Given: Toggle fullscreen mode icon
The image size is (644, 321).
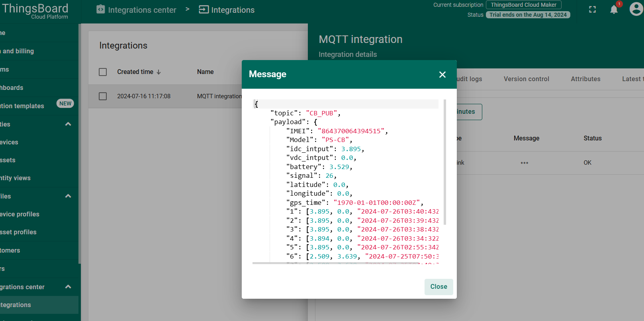Looking at the screenshot, I should click(592, 10).
